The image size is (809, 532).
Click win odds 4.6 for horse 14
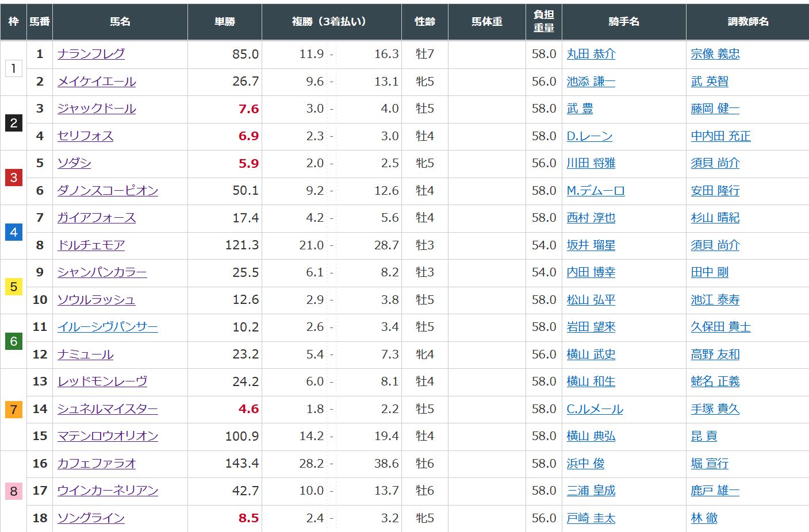click(x=248, y=409)
